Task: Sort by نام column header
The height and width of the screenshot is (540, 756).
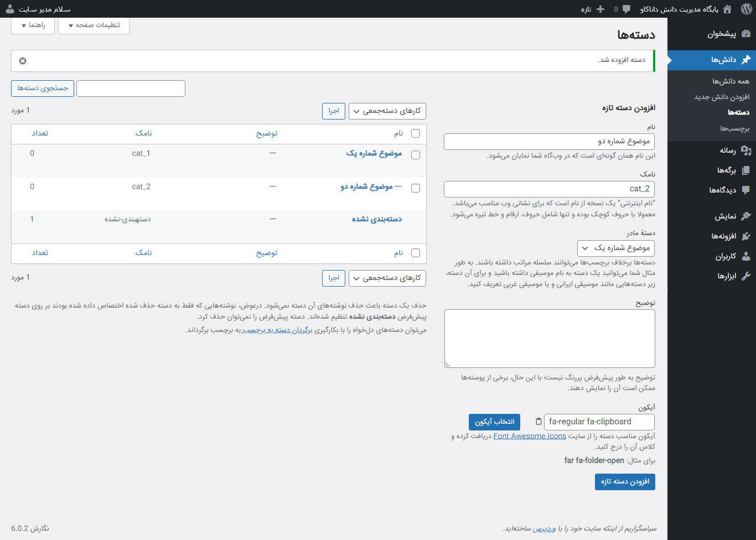Action: [398, 133]
